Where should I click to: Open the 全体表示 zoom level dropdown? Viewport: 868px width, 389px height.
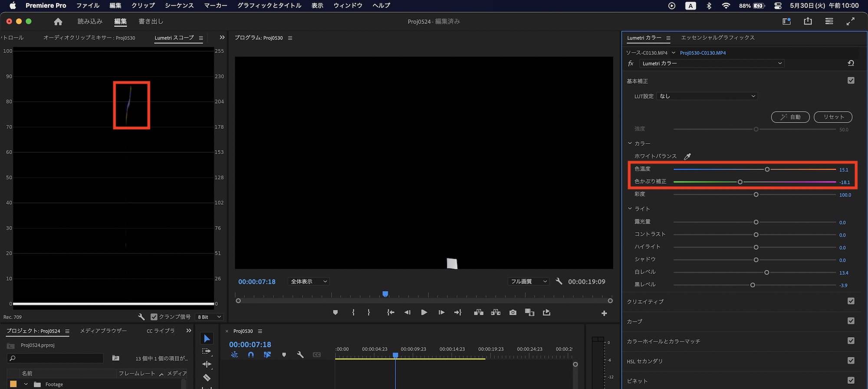pyautogui.click(x=309, y=281)
